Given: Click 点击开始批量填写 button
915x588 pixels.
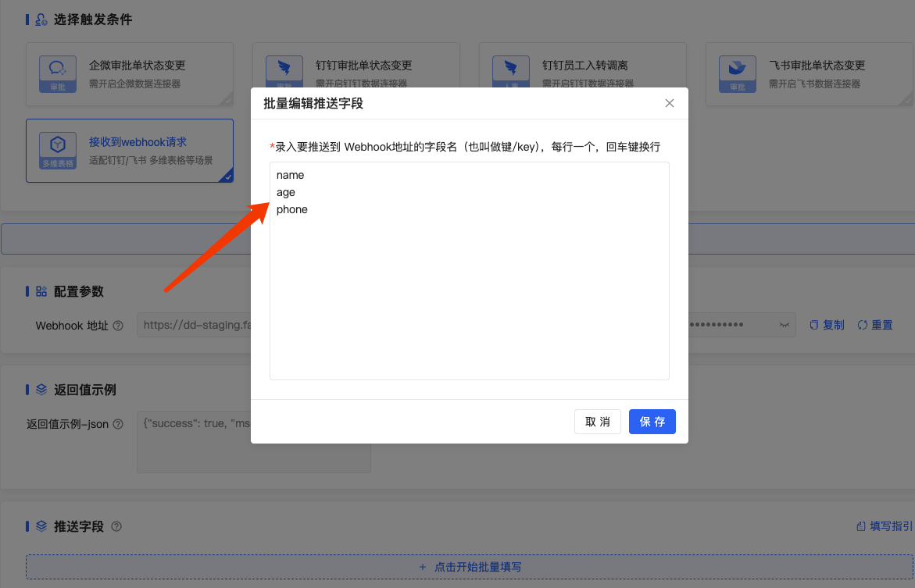Looking at the screenshot, I should [x=469, y=566].
